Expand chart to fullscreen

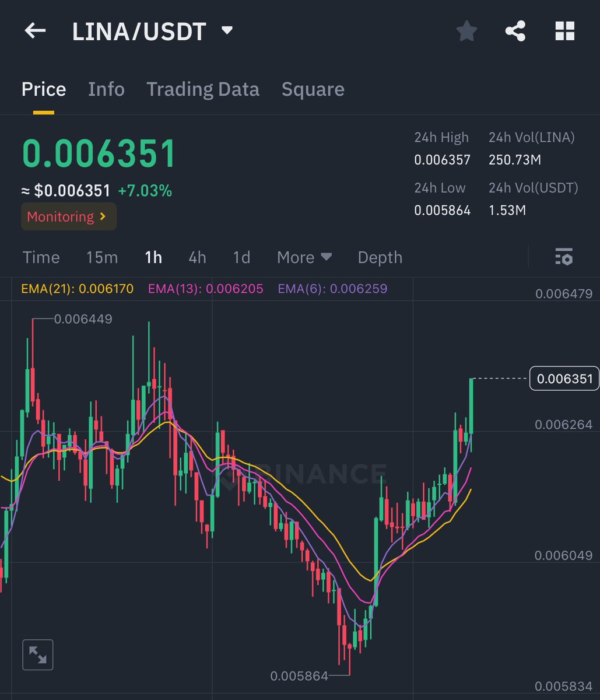pos(38,654)
